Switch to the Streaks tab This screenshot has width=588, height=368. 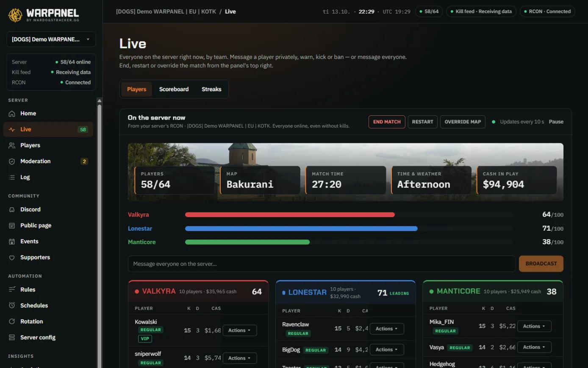pyautogui.click(x=211, y=89)
